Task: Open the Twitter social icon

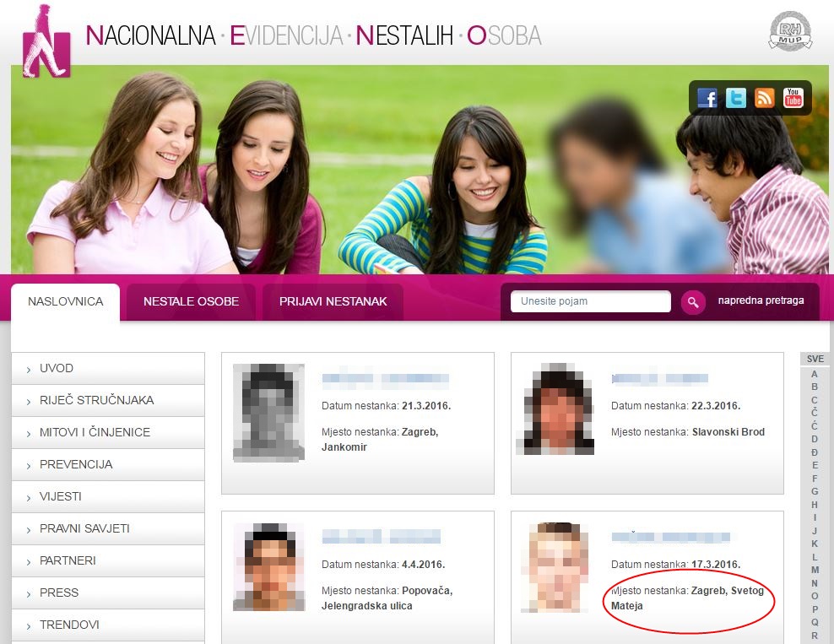Action: pos(736,98)
